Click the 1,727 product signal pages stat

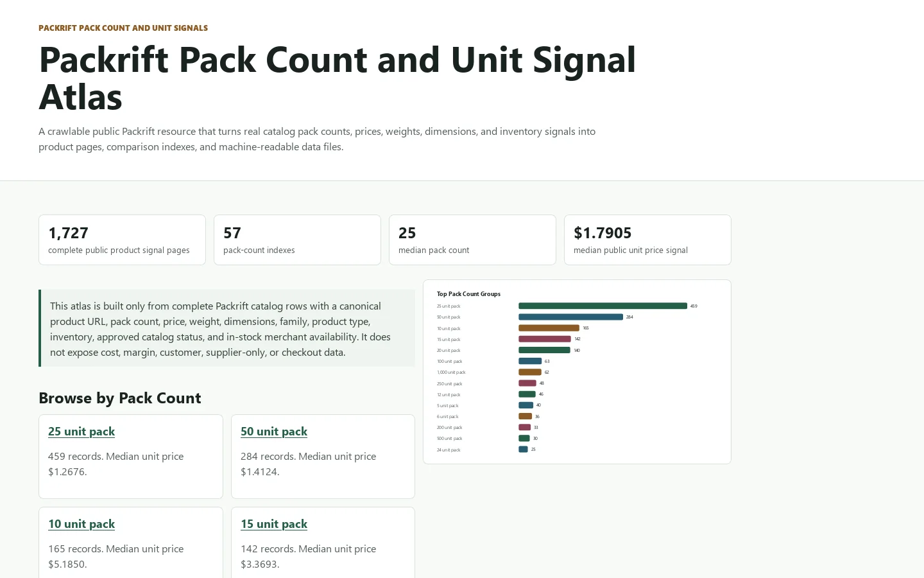pos(122,240)
